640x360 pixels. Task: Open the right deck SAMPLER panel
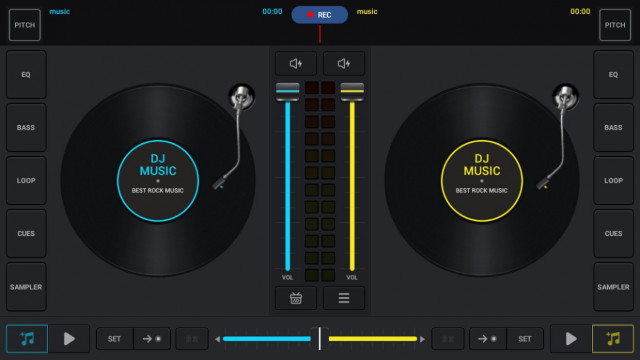(x=613, y=287)
